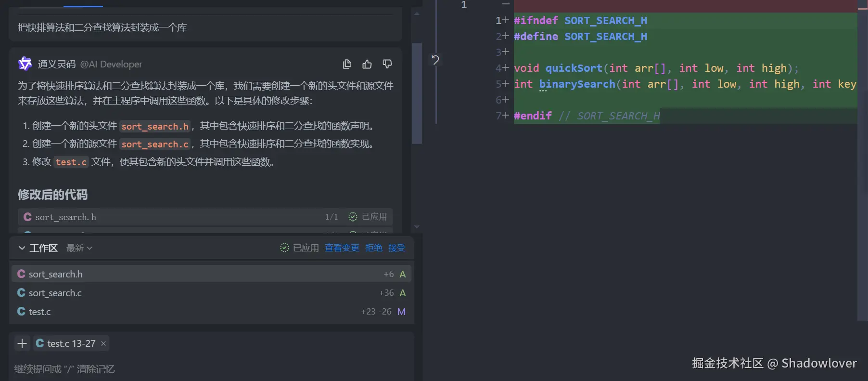Collapse the 工作区 section
868x381 pixels.
(22, 248)
